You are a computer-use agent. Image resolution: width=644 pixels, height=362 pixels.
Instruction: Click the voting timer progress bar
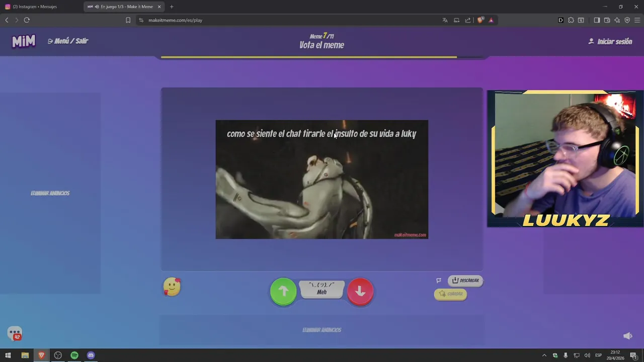[322, 57]
